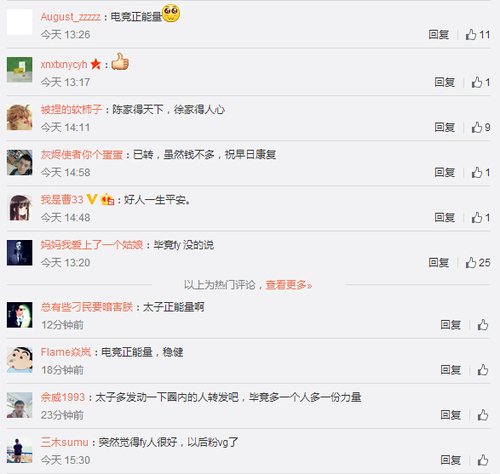Viewport: 500px width, 474px height.
Task: Click the cartoon avatar of Flame焱岚
Action: point(20,360)
